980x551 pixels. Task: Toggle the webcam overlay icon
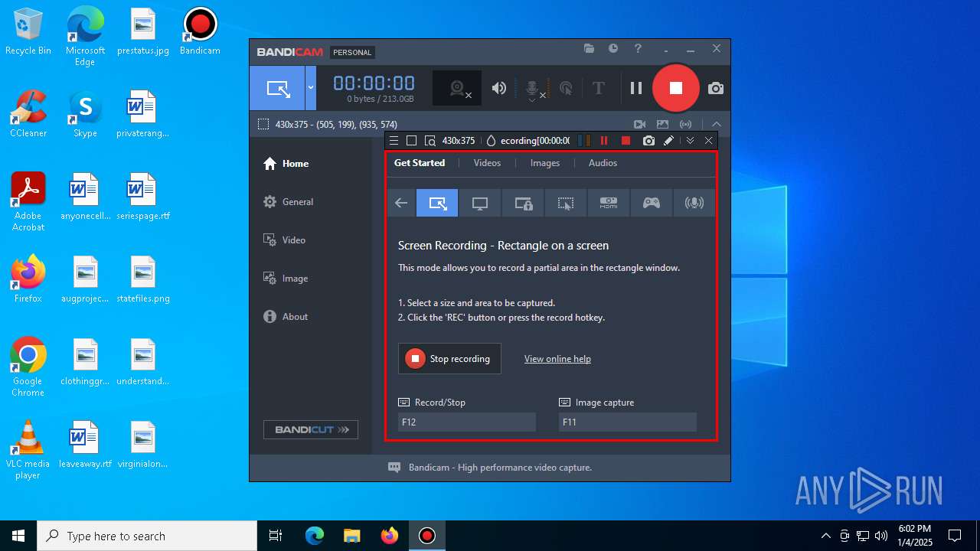tap(458, 88)
